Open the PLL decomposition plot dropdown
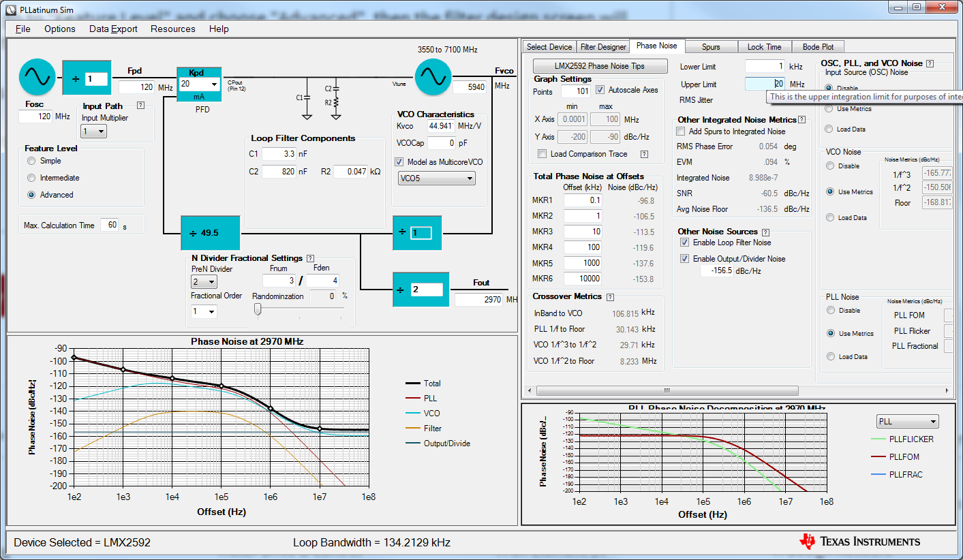Image resolution: width=963 pixels, height=560 pixels. coord(908,422)
